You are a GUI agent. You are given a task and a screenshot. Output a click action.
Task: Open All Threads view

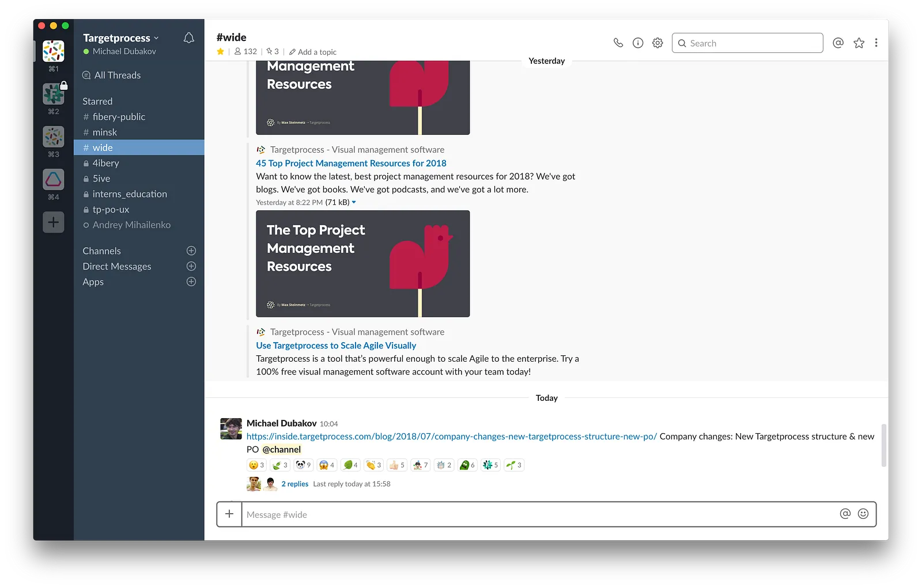click(x=112, y=75)
